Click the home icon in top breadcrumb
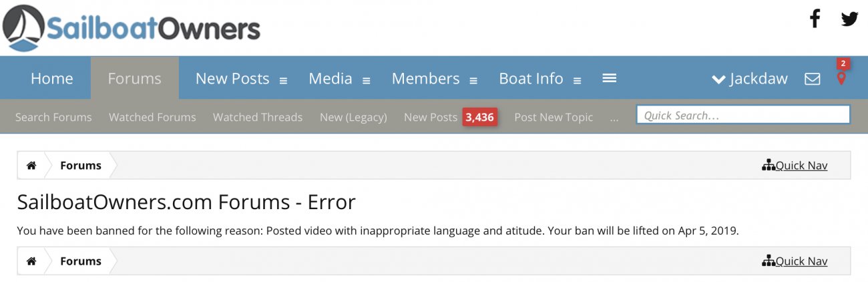 (x=31, y=166)
